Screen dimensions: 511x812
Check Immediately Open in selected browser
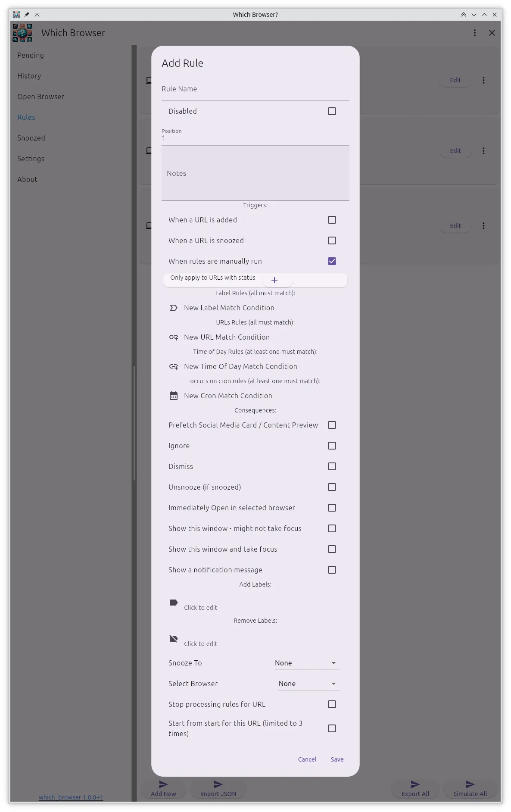(332, 508)
